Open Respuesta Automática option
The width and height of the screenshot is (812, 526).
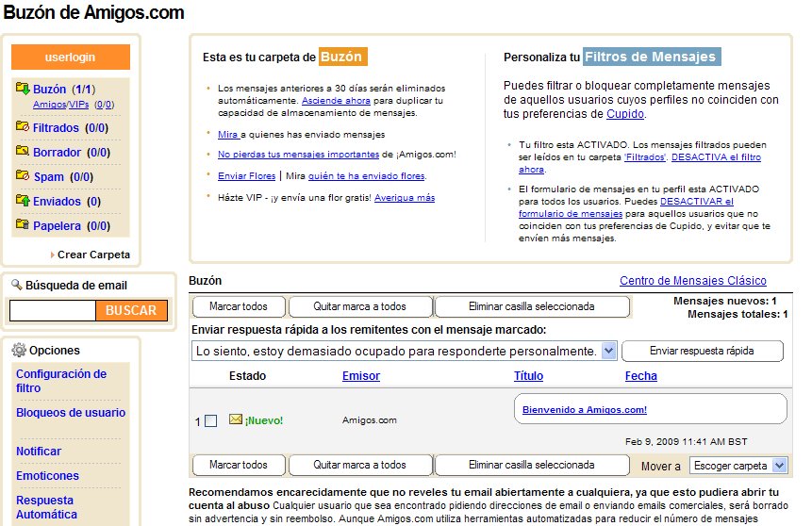coord(46,507)
